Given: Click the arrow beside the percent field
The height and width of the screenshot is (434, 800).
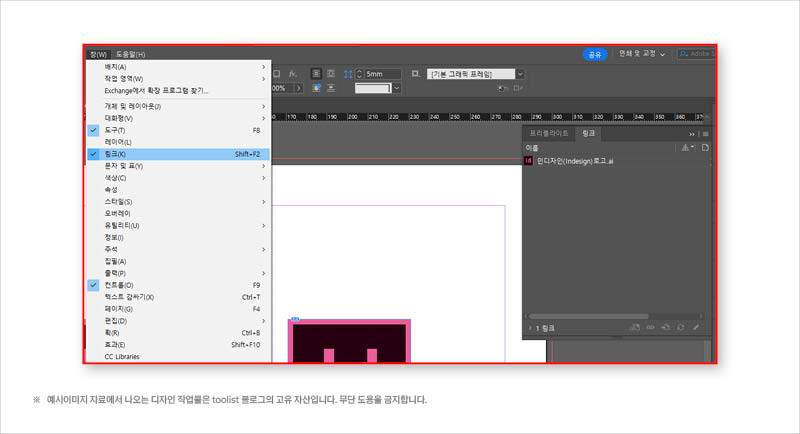Looking at the screenshot, I should 299,88.
